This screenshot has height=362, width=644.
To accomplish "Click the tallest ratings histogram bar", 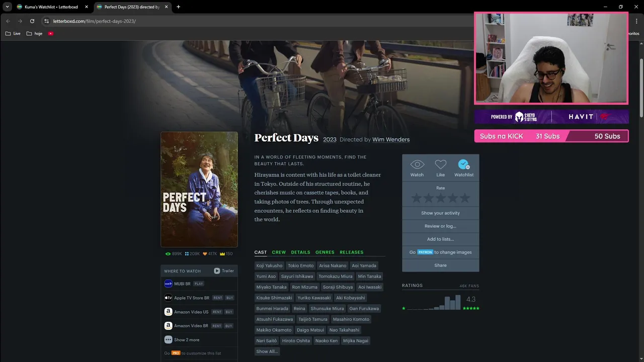I will click(458, 302).
